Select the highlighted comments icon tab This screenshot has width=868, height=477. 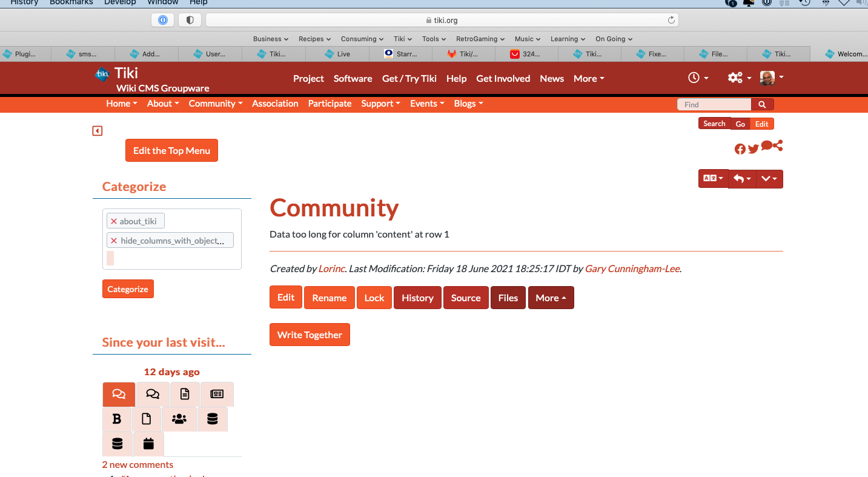[x=119, y=395]
